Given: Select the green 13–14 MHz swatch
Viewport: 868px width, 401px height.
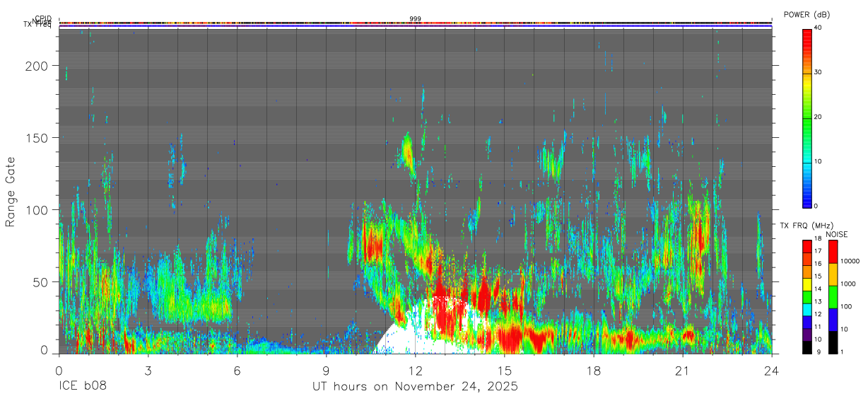Looking at the screenshot, I should [x=808, y=297].
